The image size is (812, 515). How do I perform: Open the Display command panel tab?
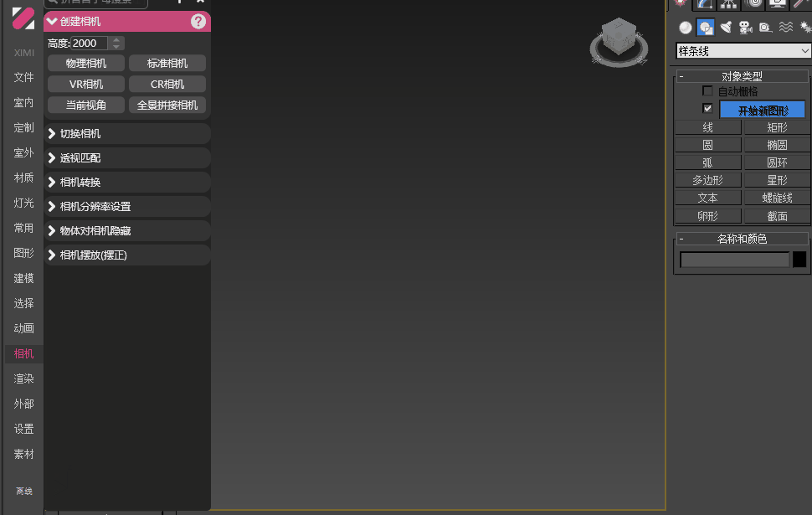point(778,4)
